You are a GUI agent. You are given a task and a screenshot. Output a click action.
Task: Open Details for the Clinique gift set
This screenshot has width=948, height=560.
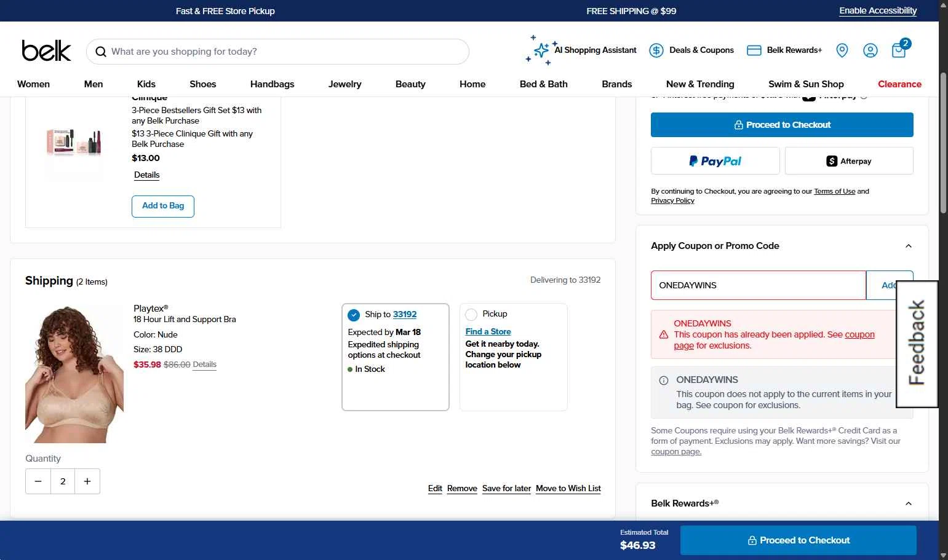coord(147,175)
